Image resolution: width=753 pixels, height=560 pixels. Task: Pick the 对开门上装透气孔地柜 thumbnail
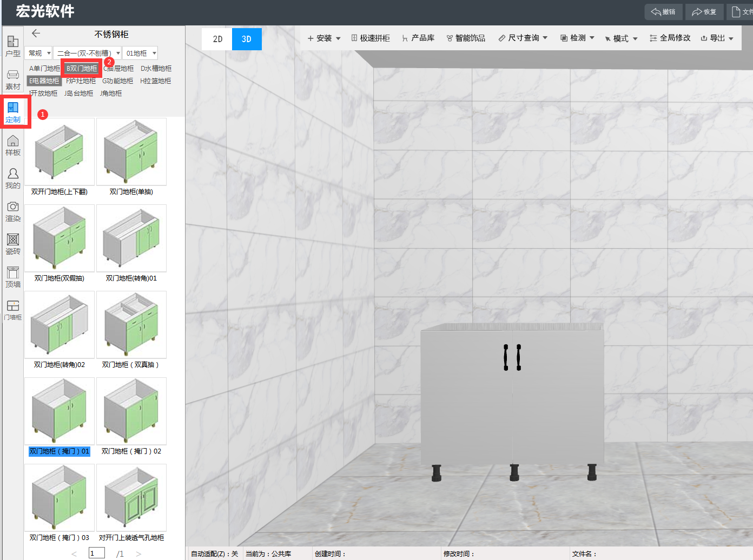click(x=131, y=498)
